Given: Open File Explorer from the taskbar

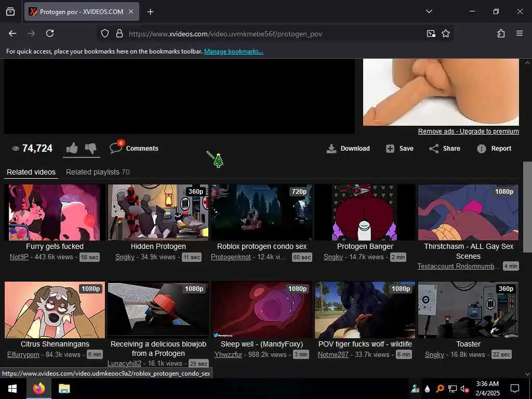Looking at the screenshot, I should [x=64, y=389].
